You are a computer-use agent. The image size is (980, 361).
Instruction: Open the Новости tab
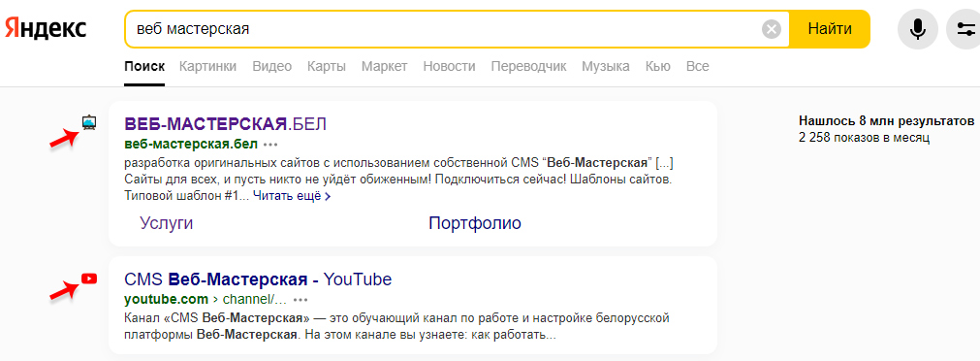pyautogui.click(x=449, y=66)
